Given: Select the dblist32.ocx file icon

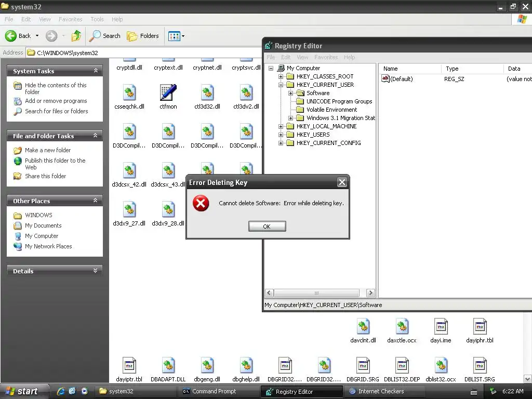Looking at the screenshot, I should [x=441, y=366].
